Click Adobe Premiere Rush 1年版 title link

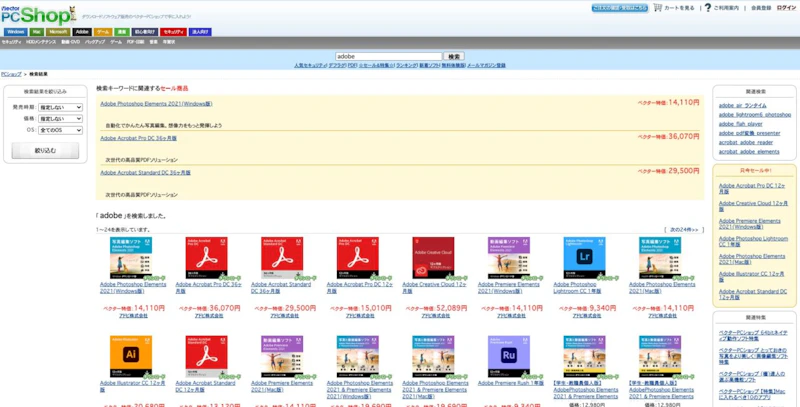coord(509,383)
